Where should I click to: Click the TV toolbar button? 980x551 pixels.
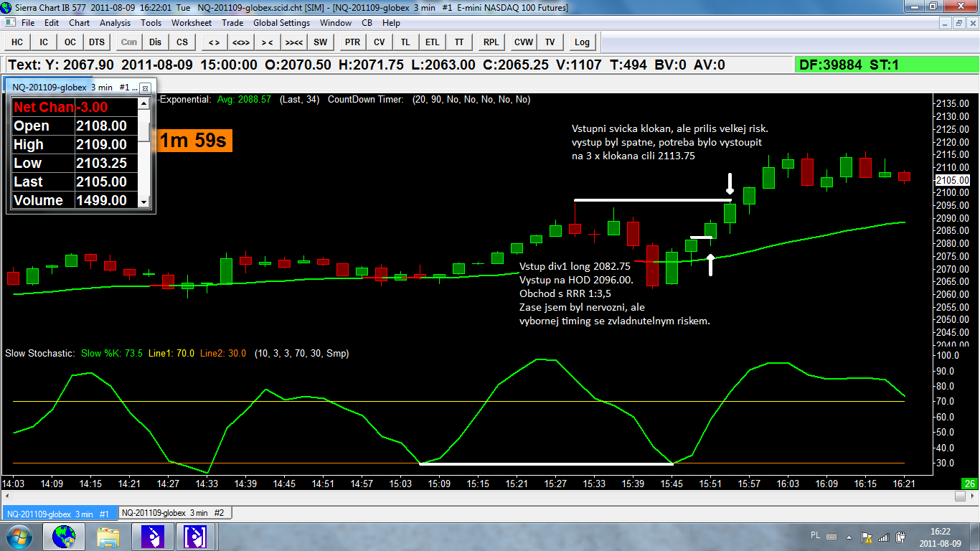550,42
